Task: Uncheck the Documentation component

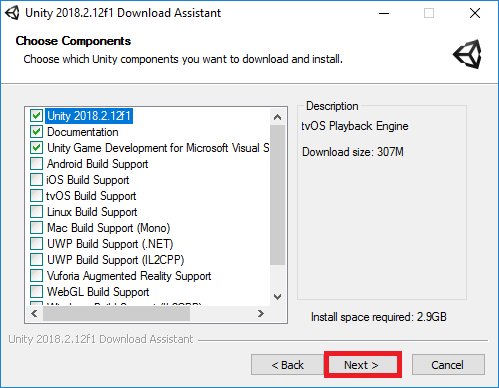Action: [x=36, y=132]
